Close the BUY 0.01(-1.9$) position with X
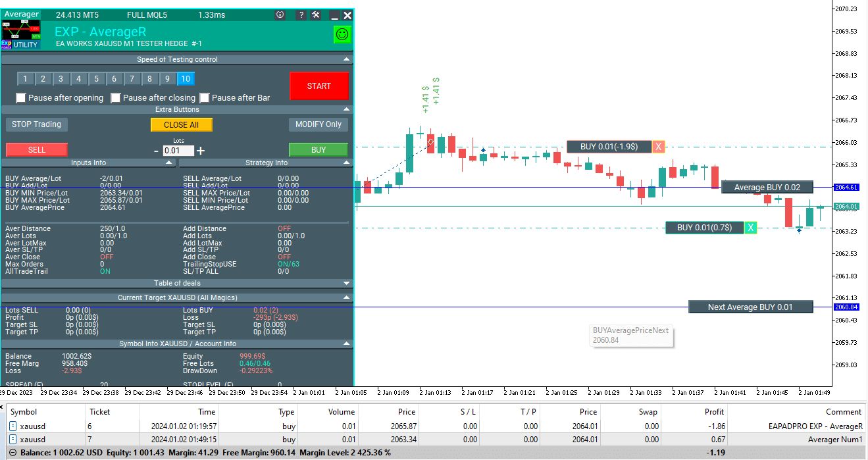 [659, 147]
